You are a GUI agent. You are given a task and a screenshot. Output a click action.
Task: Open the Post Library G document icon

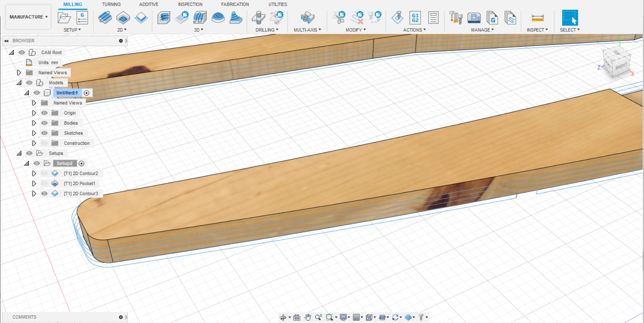pos(492,17)
